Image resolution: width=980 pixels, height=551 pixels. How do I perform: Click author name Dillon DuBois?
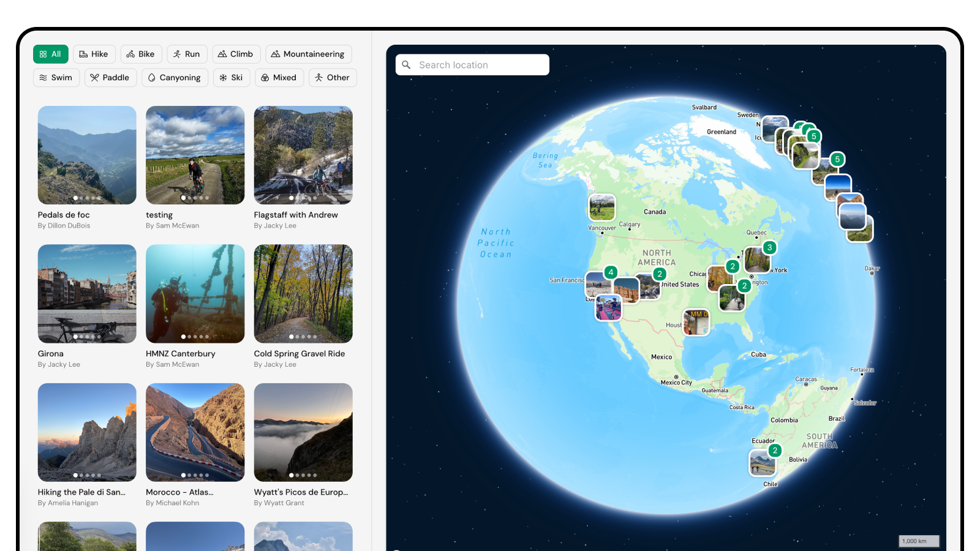click(69, 226)
